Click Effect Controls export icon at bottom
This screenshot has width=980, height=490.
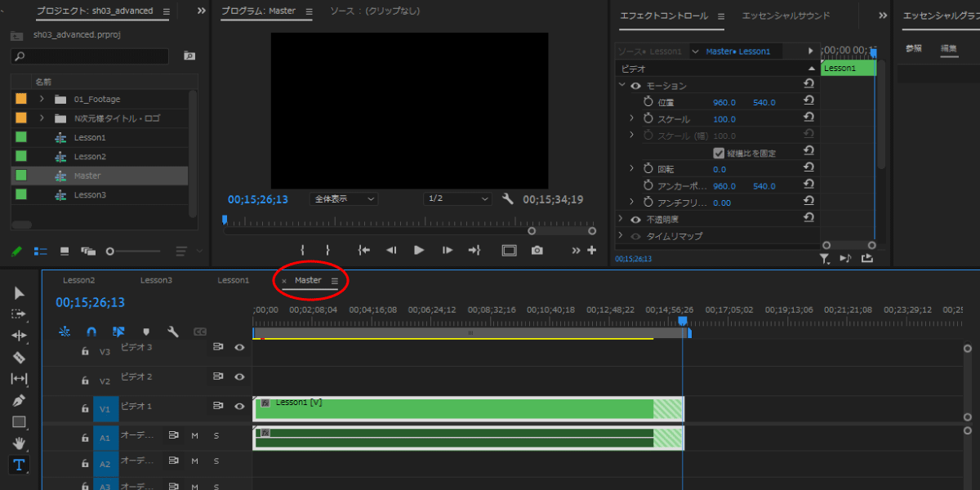[x=866, y=259]
